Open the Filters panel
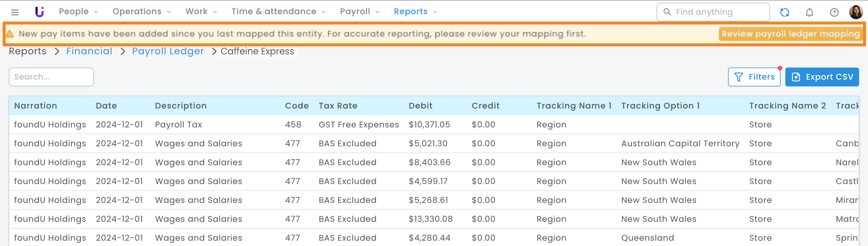This screenshot has width=868, height=246. tap(754, 77)
